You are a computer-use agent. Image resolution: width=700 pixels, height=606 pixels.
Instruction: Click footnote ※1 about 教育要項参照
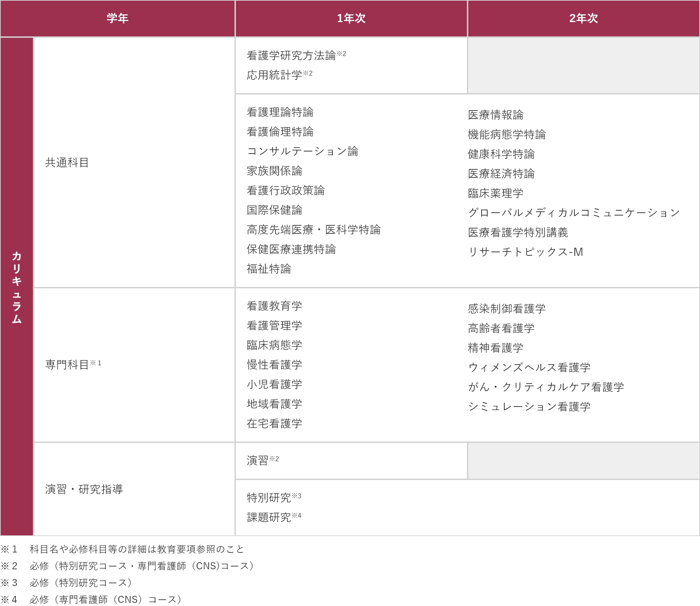point(122,549)
